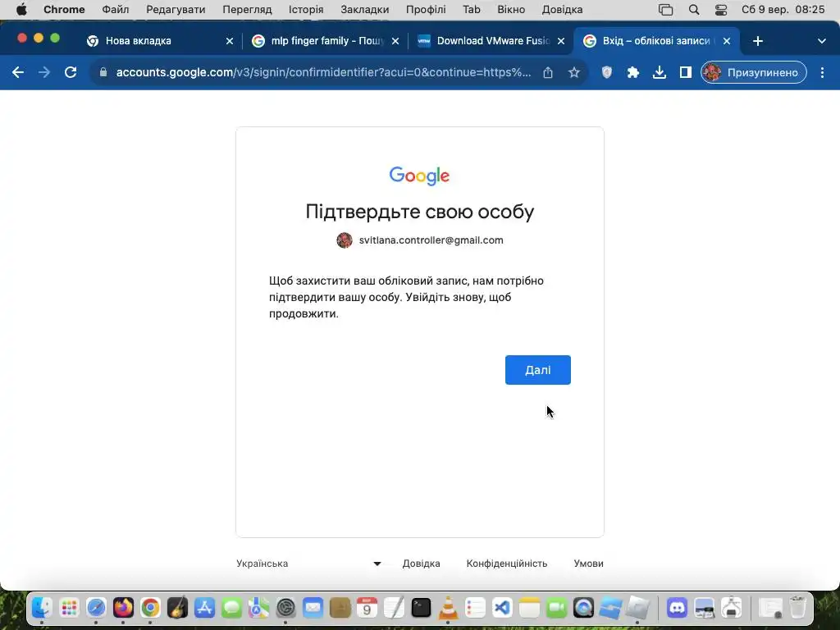Open the Apple menu

tap(21, 10)
